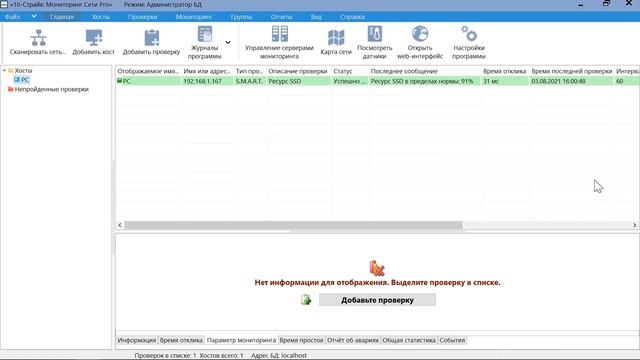640x360 pixels.
Task: Open Журналы программы
Action: coord(204,42)
